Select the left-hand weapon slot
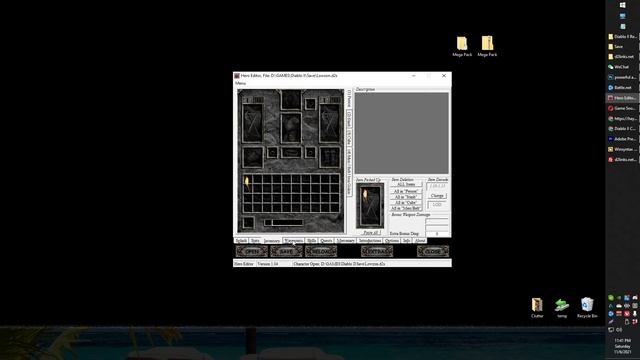 click(x=252, y=123)
